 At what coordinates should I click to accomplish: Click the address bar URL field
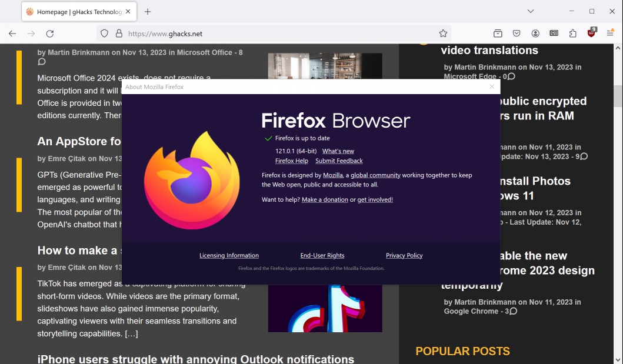pos(274,34)
